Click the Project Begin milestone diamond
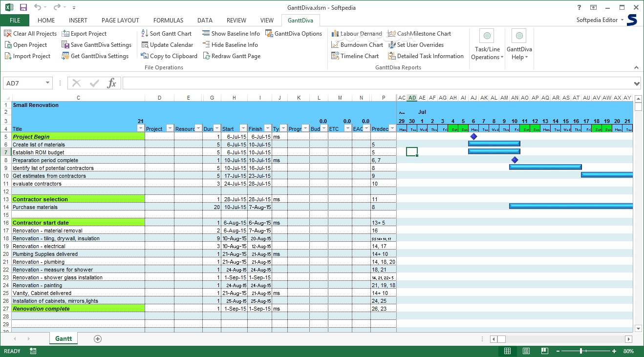The height and width of the screenshot is (357, 644). pyautogui.click(x=473, y=137)
